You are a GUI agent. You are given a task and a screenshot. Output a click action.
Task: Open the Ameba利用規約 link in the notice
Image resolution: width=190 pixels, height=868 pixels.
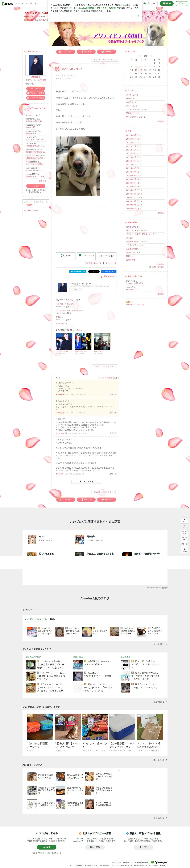pyautogui.click(x=86, y=8)
